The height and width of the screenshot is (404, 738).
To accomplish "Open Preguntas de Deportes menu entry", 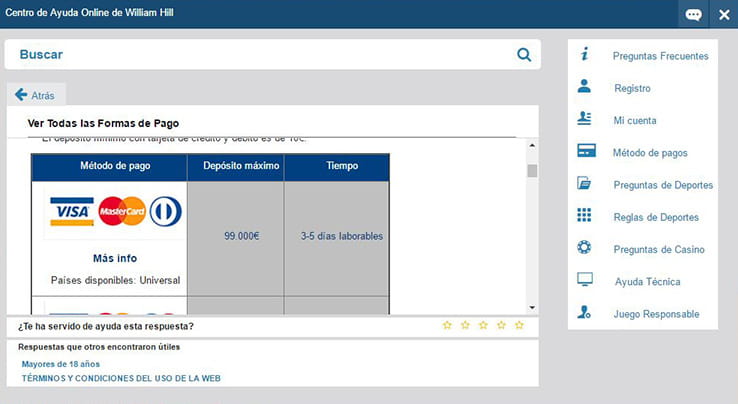I will click(663, 185).
